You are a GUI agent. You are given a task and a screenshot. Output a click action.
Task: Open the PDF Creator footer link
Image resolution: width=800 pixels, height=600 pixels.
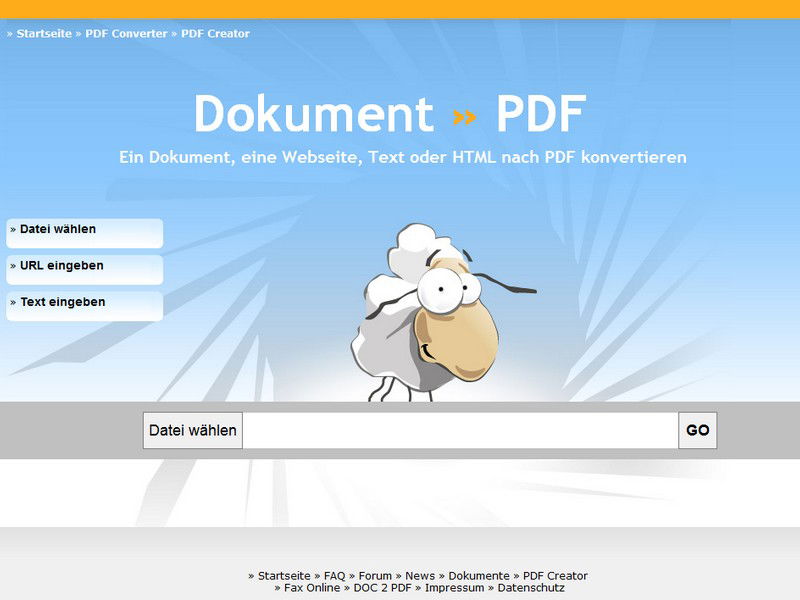click(x=555, y=576)
